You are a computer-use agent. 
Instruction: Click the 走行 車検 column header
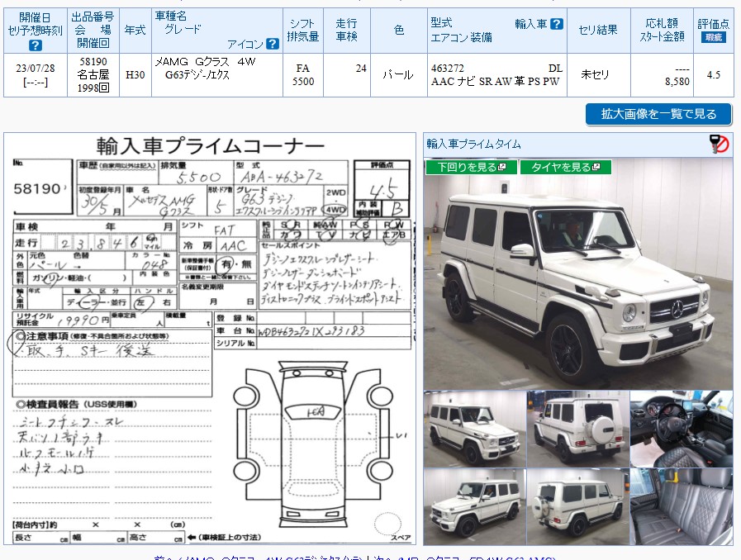point(347,31)
